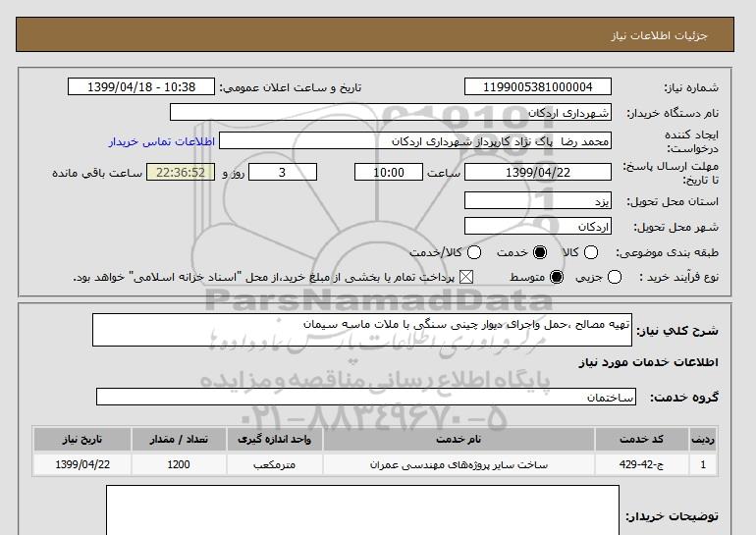756x535 pixels.
Task: Select the کالا/خدمت radio button
Action: 474,252
